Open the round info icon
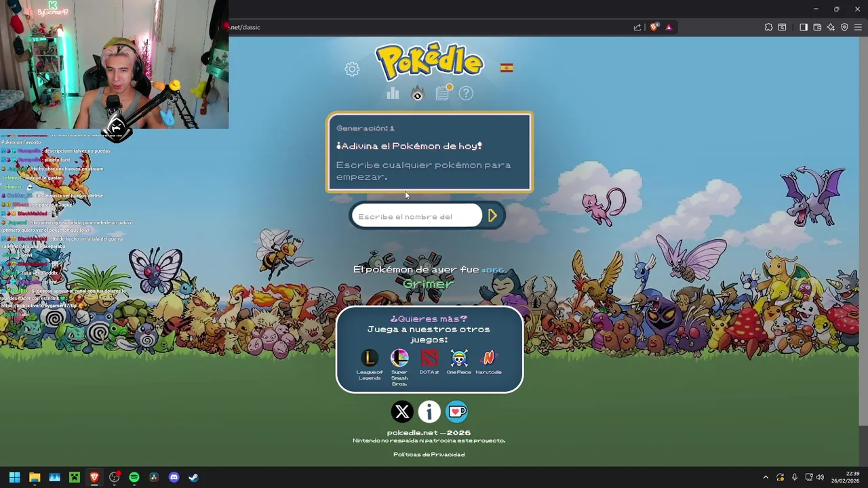This screenshot has width=868, height=488. click(429, 411)
